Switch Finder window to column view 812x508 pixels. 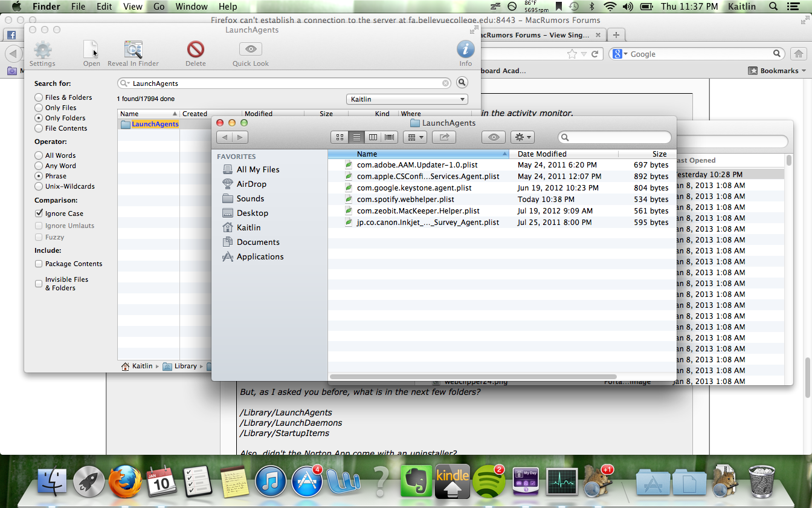coord(373,137)
